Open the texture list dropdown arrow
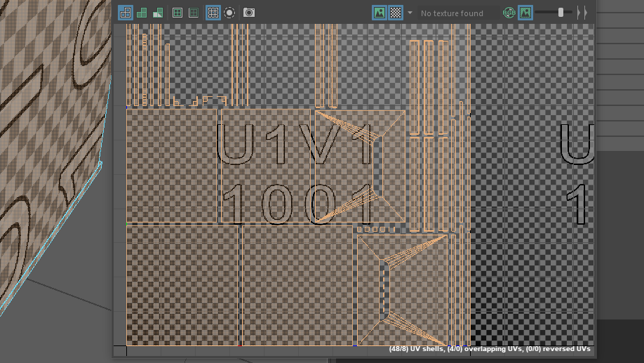Image resolution: width=644 pixels, height=363 pixels. (410, 13)
